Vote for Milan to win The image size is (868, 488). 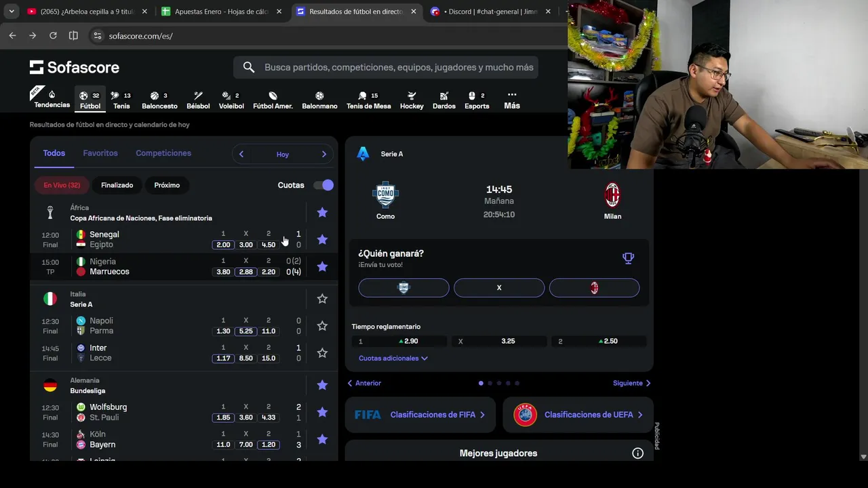tap(594, 287)
